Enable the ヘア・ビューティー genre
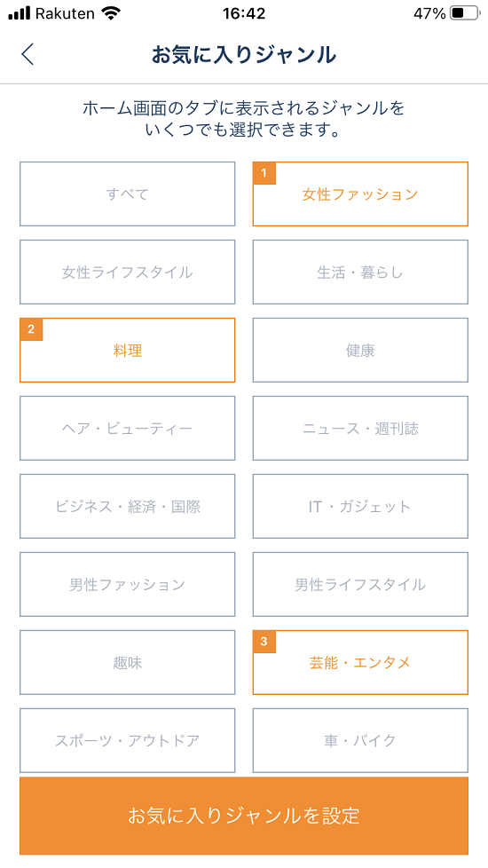The width and height of the screenshot is (488, 868). coord(127,428)
